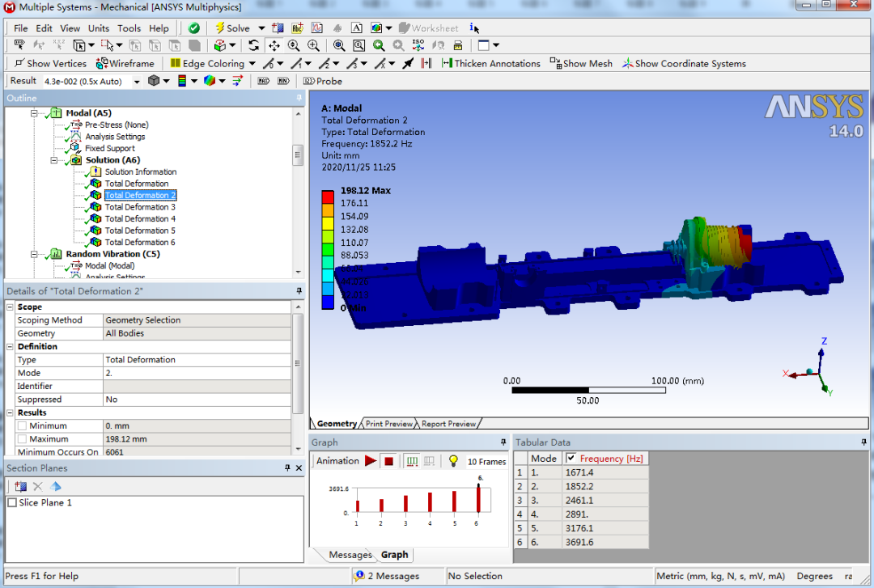Click the ISO view icon
The width and height of the screenshot is (874, 588).
(x=418, y=45)
